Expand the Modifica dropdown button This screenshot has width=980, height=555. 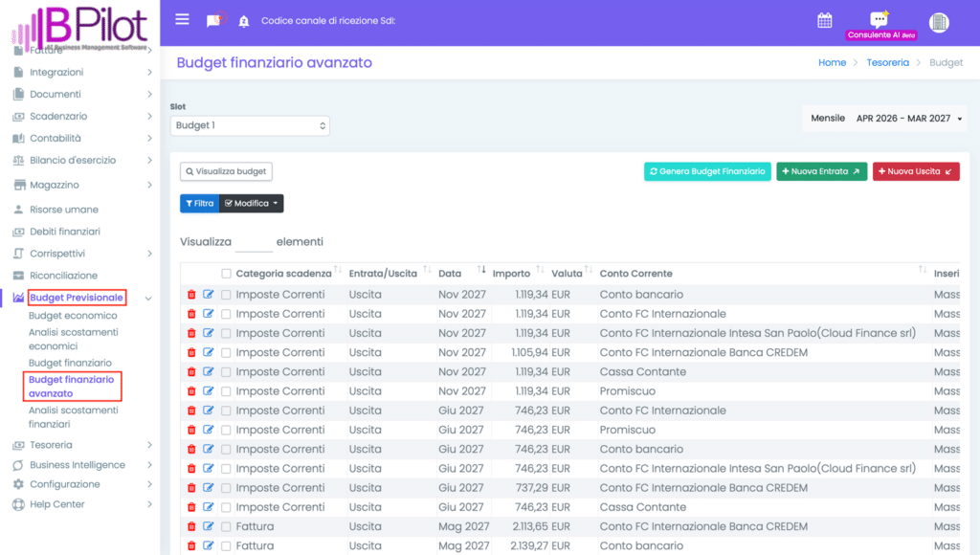click(252, 203)
